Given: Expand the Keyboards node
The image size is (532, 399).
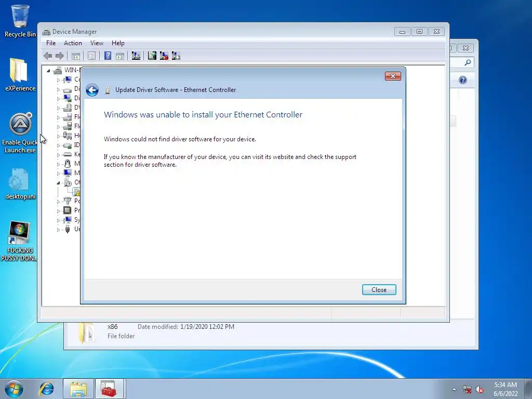Looking at the screenshot, I should [58, 155].
